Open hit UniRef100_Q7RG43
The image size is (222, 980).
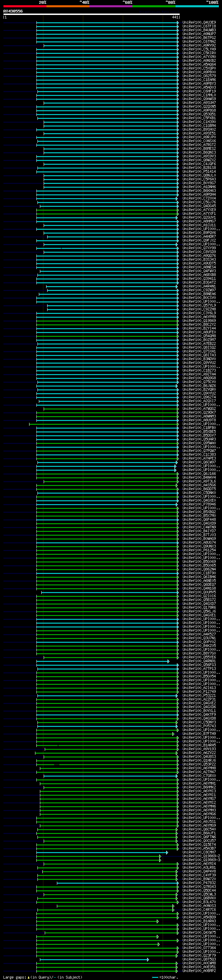tap(199, 886)
